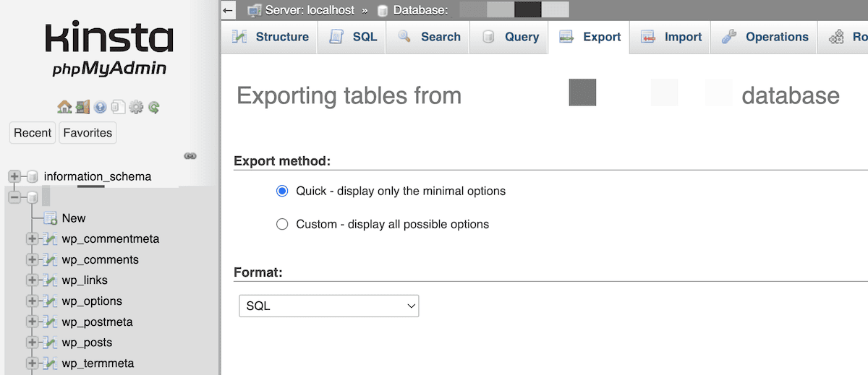Open the wp_postmeta table
Viewport: 868px width, 375px height.
[x=98, y=322]
